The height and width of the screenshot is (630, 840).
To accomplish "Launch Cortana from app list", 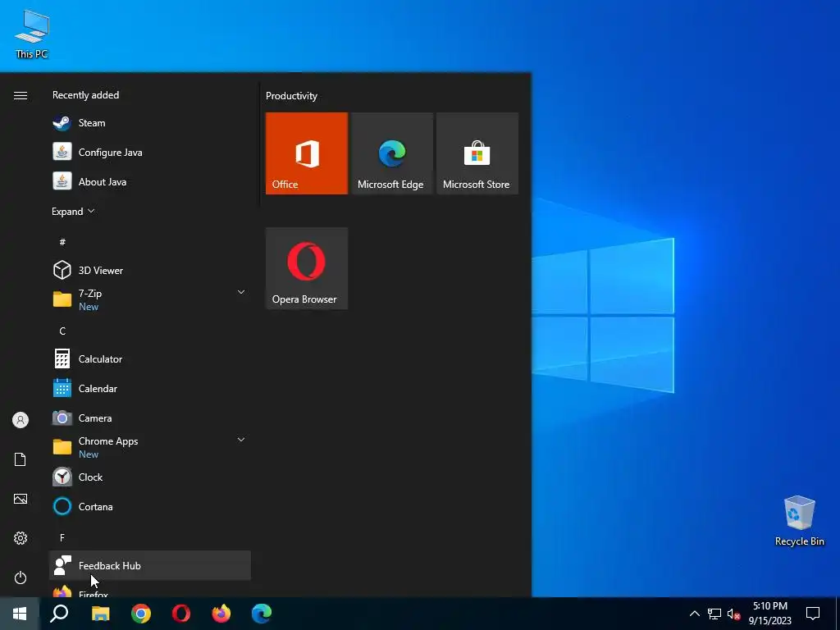I will tap(150, 506).
